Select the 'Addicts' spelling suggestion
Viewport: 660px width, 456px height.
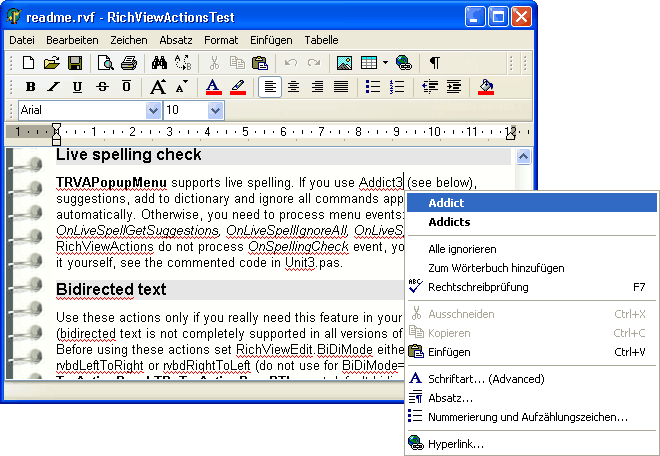pos(449,222)
